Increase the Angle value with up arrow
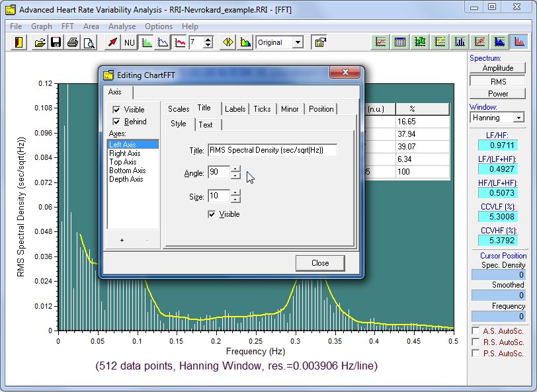 [236, 169]
